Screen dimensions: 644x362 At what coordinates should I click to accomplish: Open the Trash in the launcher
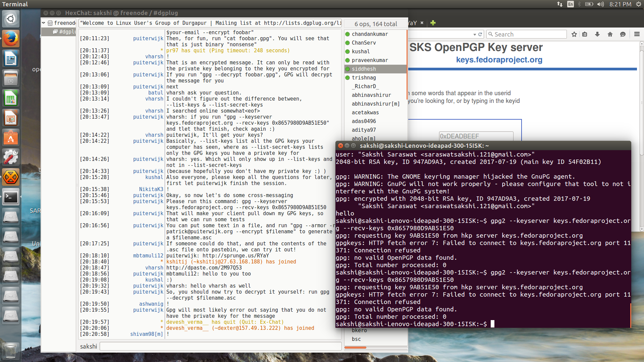(x=11, y=351)
